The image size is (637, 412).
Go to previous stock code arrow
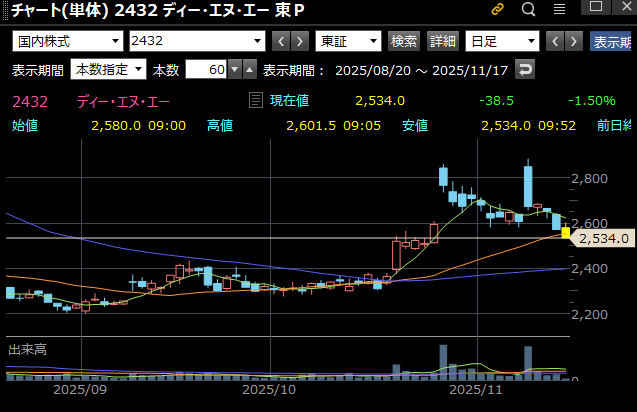point(280,41)
